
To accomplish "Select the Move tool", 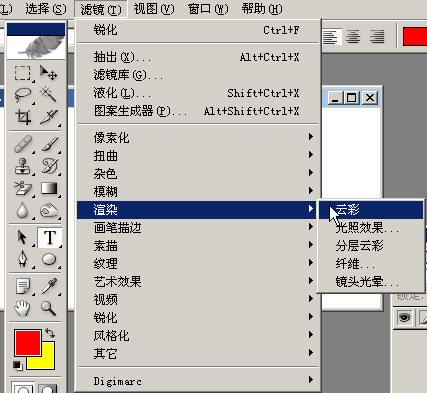I will [x=49, y=73].
